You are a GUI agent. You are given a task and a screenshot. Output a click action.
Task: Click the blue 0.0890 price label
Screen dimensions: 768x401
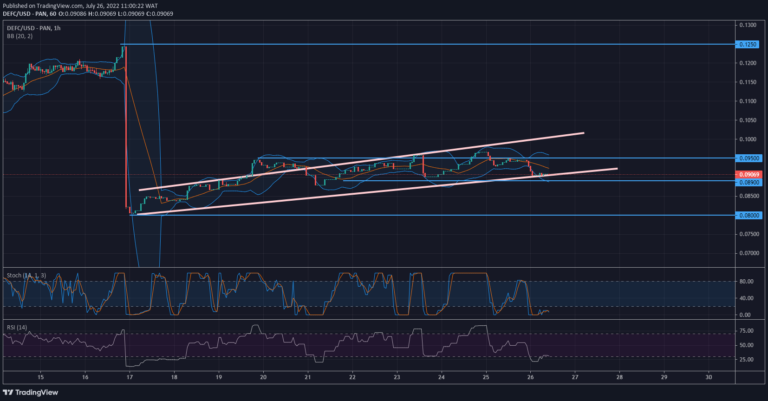tap(748, 182)
